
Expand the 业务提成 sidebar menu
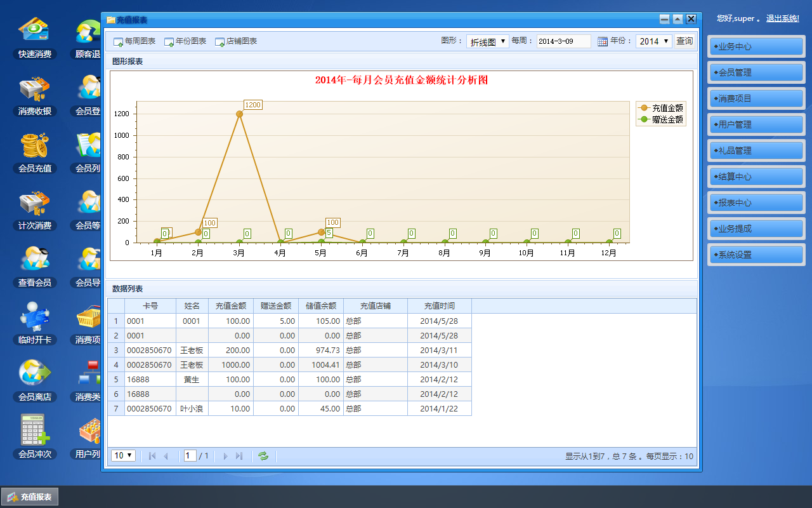756,229
